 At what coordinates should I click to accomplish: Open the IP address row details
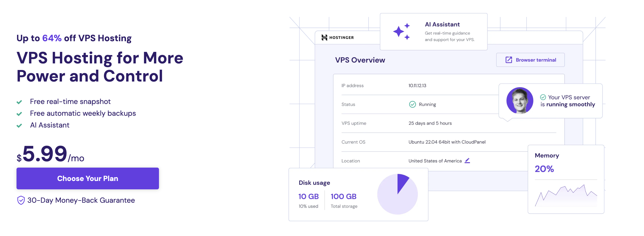pos(417,85)
